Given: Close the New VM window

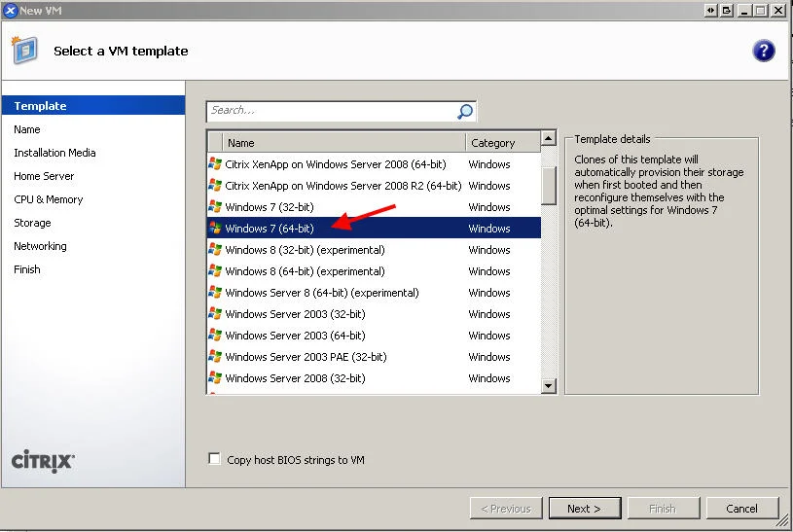Looking at the screenshot, I should click(777, 10).
